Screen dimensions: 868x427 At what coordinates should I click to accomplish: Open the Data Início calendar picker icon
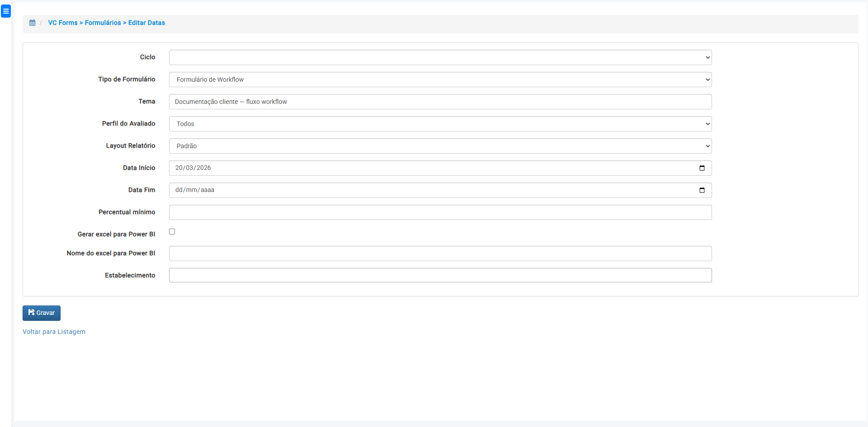[702, 168]
